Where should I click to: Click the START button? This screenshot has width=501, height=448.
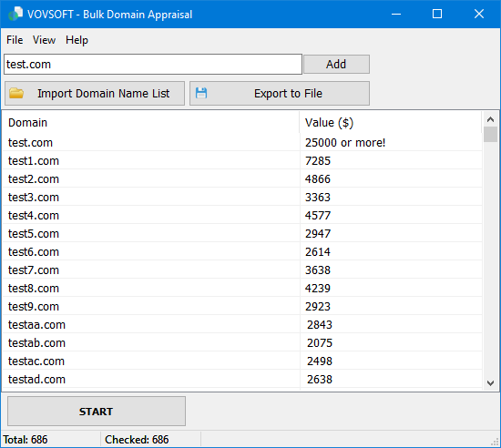[x=97, y=412]
